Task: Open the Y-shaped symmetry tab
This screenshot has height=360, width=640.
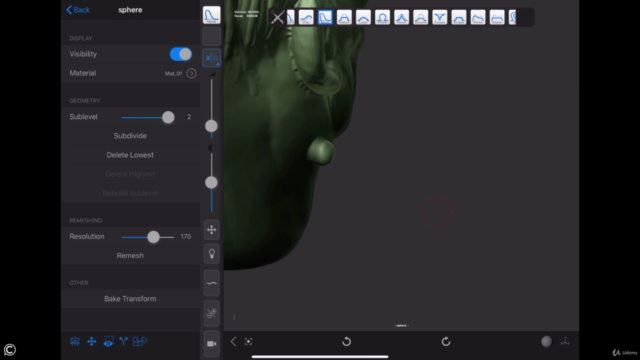Action: (x=123, y=341)
